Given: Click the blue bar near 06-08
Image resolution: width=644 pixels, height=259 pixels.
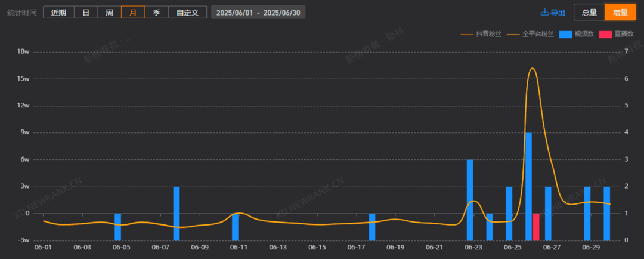Looking at the screenshot, I should click(x=177, y=214).
